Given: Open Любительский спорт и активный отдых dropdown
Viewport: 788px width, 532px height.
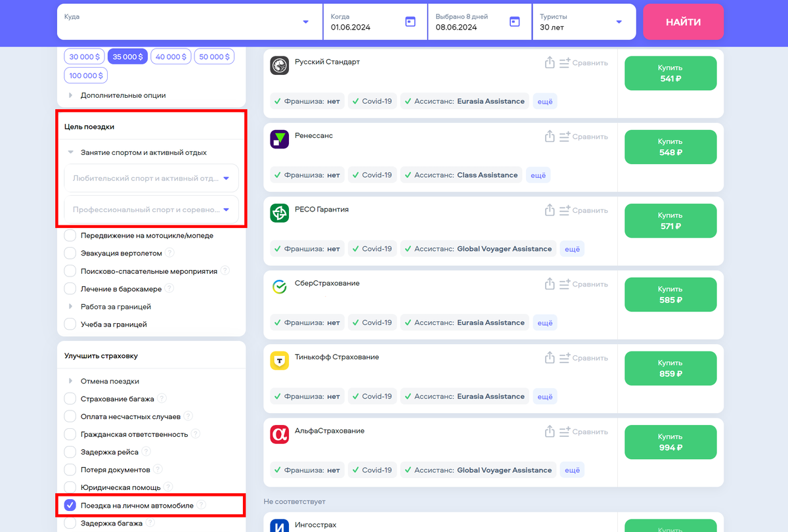Looking at the screenshot, I should pyautogui.click(x=151, y=178).
